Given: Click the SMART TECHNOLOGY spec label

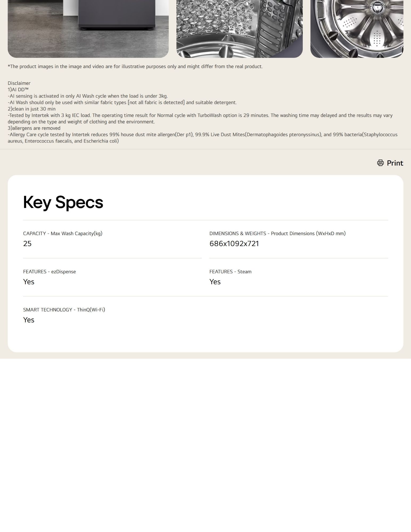Looking at the screenshot, I should click(64, 310).
